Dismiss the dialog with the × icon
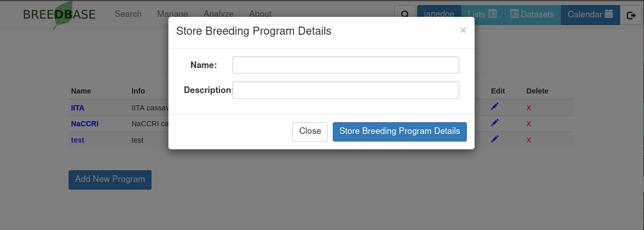This screenshot has width=644, height=230. point(463,31)
